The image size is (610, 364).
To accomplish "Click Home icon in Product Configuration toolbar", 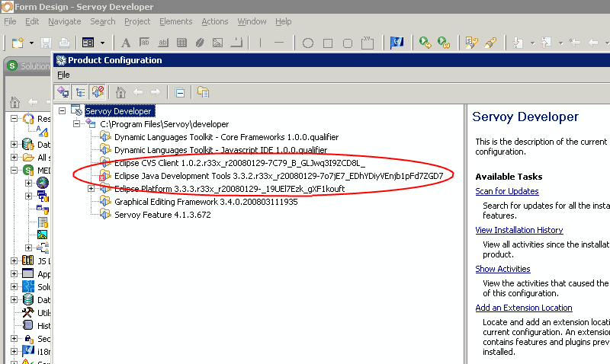I will click(x=120, y=92).
